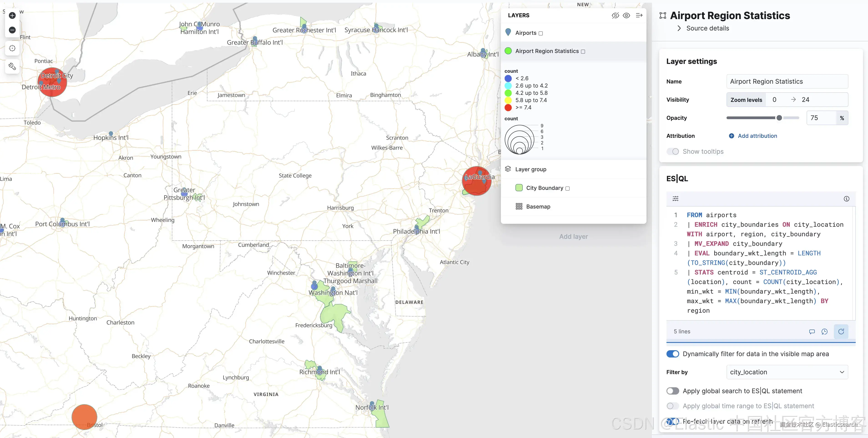
Task: Click the ES|QL feedback comment icon
Action: 812,332
